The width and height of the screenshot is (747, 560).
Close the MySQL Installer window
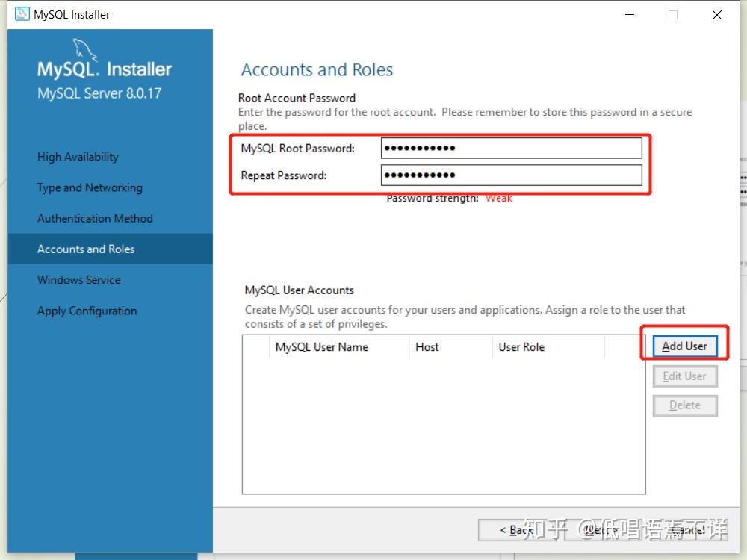click(x=717, y=15)
